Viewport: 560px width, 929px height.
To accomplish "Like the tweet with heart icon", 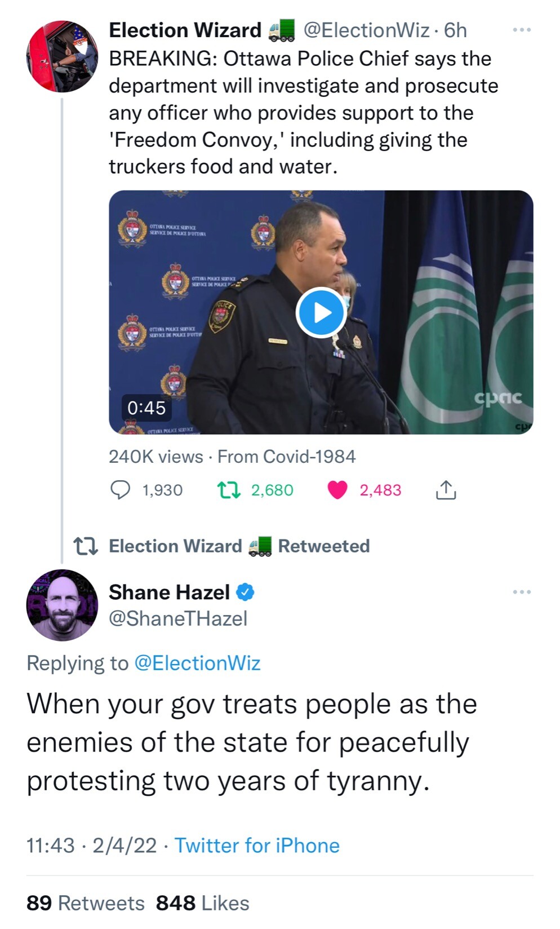I will (x=337, y=490).
